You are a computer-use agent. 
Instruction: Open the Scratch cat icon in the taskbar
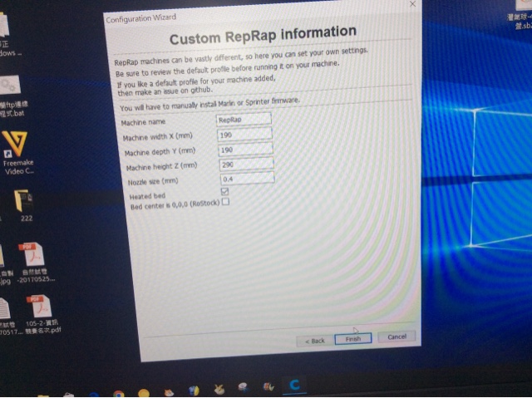(x=169, y=392)
